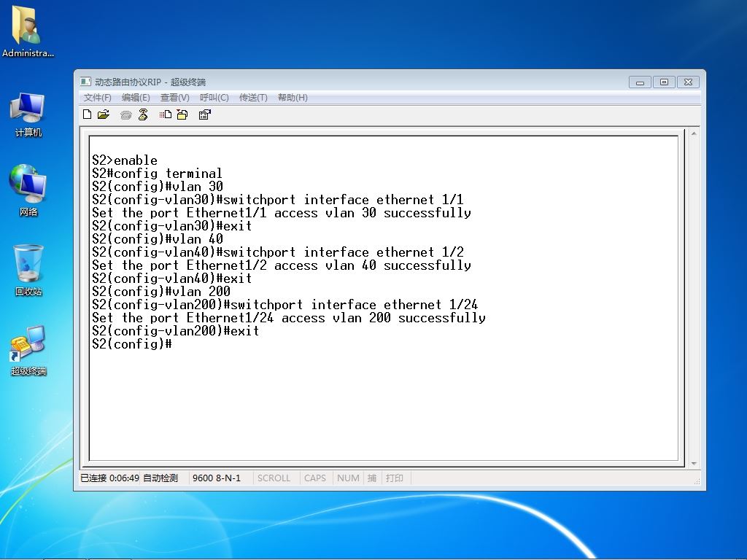
Task: Click the window resize grip corner
Action: (697, 481)
